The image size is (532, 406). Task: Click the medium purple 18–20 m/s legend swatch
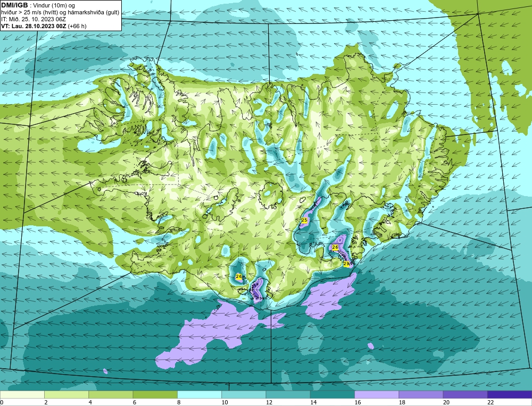[x=421, y=394]
